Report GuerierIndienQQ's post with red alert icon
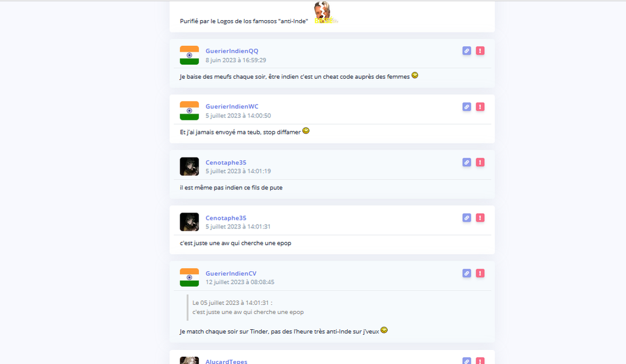 pos(481,51)
